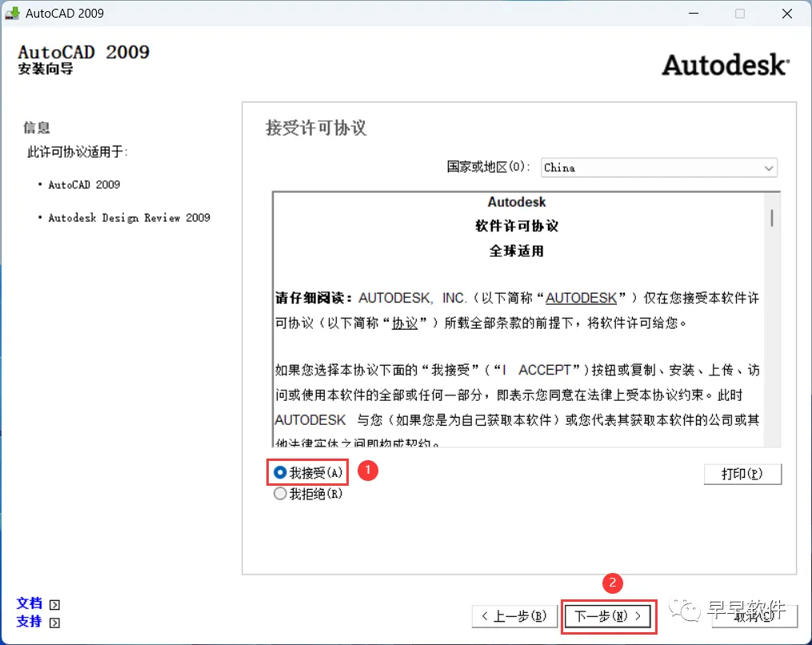
Task: Click the 打印(P) button
Action: [742, 474]
